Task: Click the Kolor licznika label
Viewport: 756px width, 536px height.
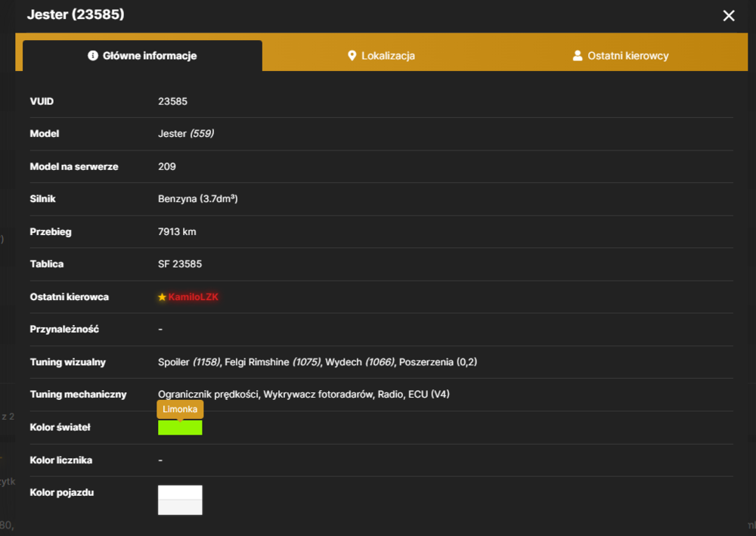Action: coord(60,460)
